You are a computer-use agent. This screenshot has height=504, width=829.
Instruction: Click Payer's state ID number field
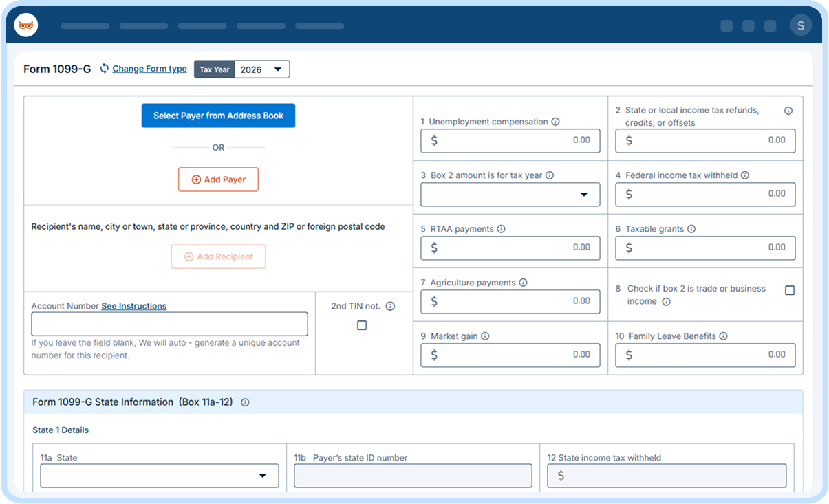point(413,476)
